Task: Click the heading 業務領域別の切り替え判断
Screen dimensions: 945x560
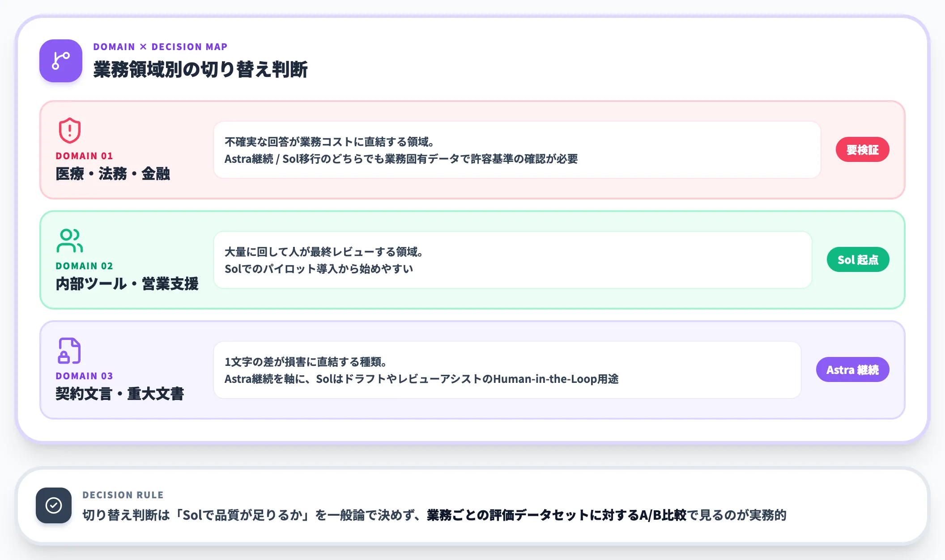Action: tap(200, 69)
